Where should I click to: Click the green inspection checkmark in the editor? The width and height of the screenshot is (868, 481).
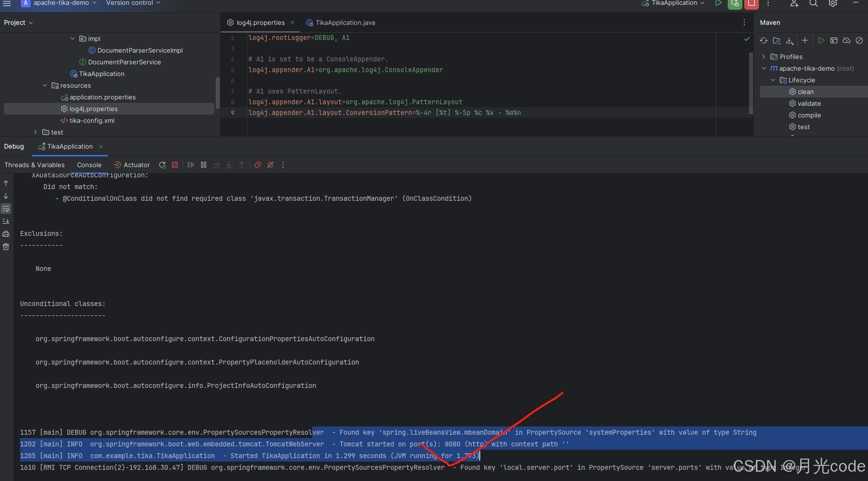[x=747, y=39]
